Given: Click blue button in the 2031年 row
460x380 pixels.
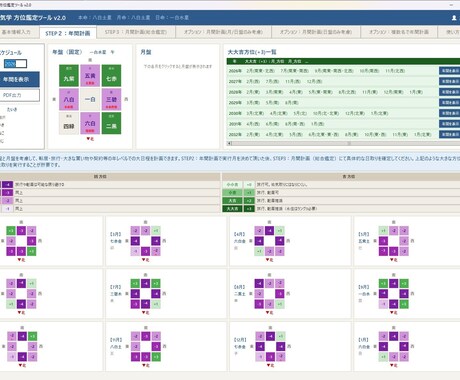Looking at the screenshot, I should click(449, 124).
